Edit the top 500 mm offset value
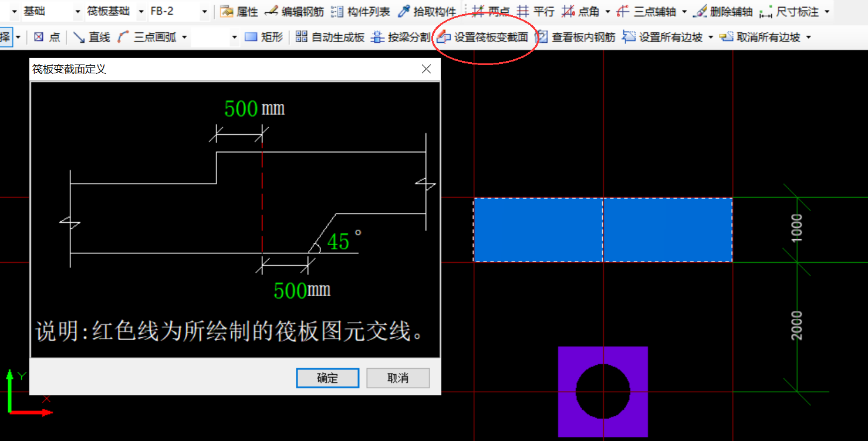This screenshot has height=441, width=868. tap(241, 109)
